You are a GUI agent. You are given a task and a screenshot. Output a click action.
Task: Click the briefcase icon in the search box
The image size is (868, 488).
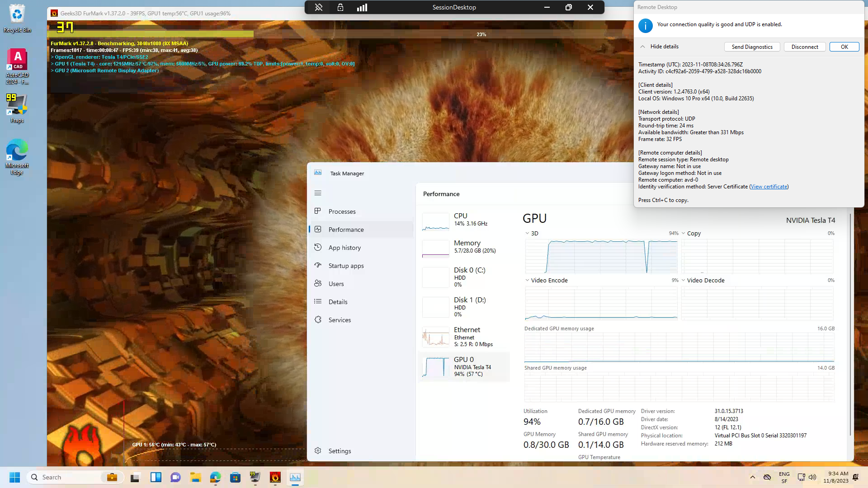coord(112,477)
